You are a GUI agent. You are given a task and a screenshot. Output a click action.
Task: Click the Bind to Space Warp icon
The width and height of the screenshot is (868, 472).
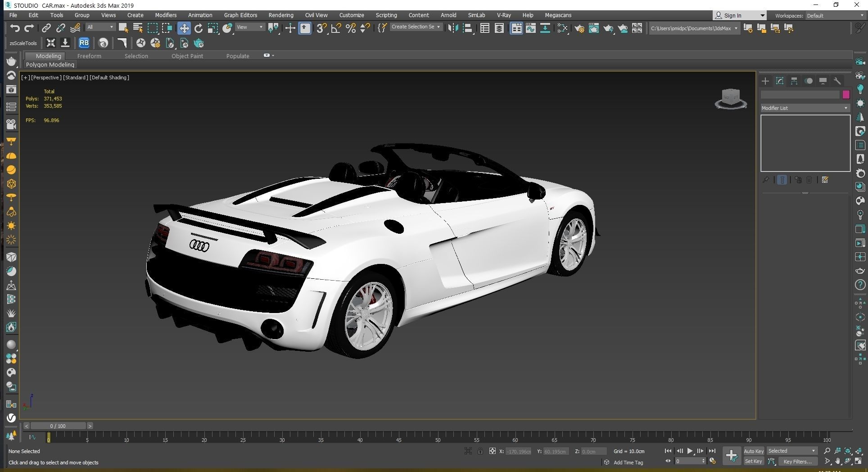click(x=75, y=28)
